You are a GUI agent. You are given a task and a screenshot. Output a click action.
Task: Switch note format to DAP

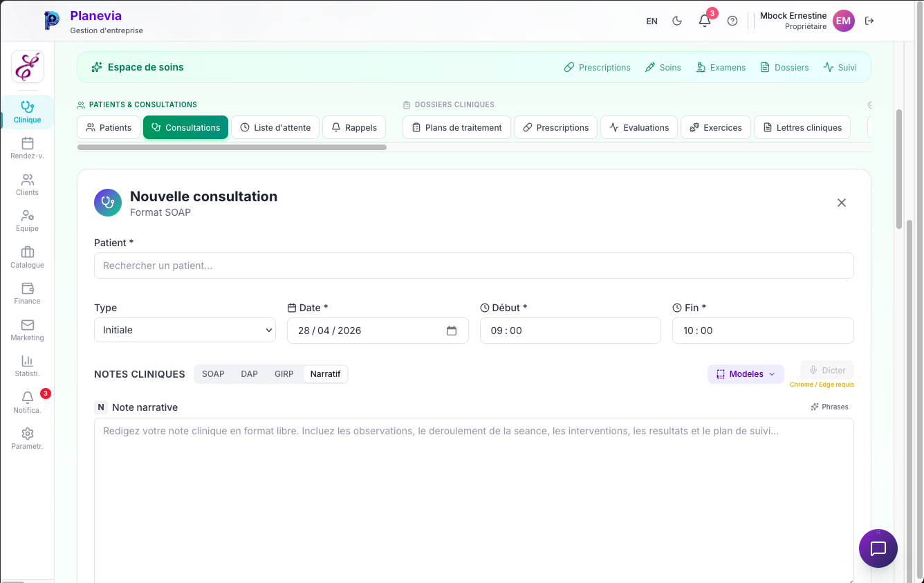click(x=249, y=374)
